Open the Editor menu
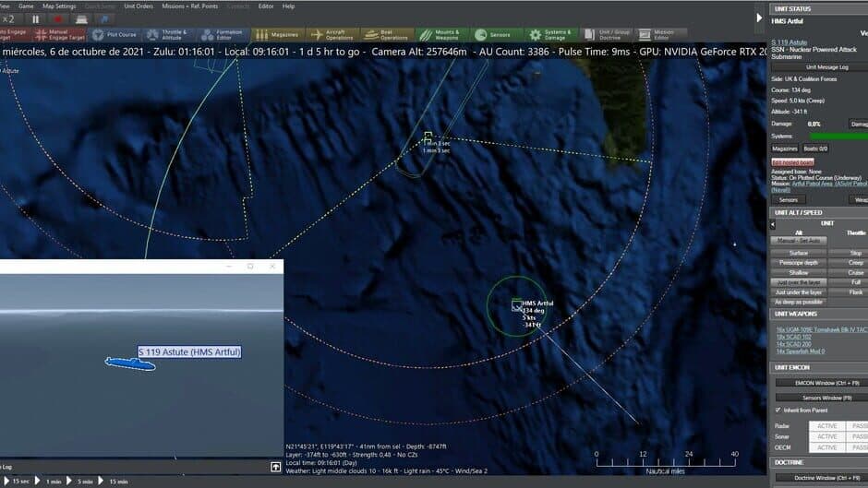The width and height of the screenshot is (868, 488). tap(266, 6)
